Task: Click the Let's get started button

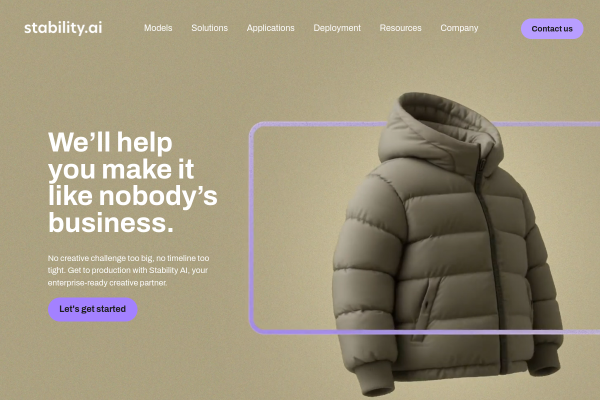Action: click(93, 309)
